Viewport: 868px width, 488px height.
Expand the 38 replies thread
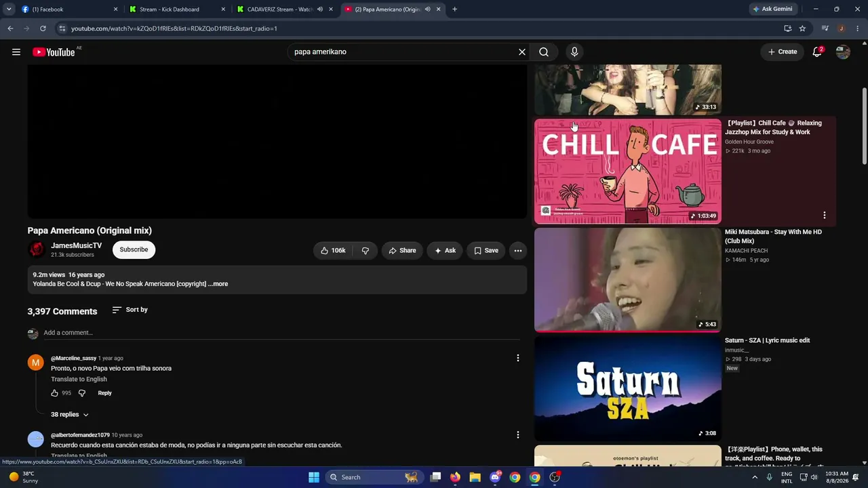point(70,415)
